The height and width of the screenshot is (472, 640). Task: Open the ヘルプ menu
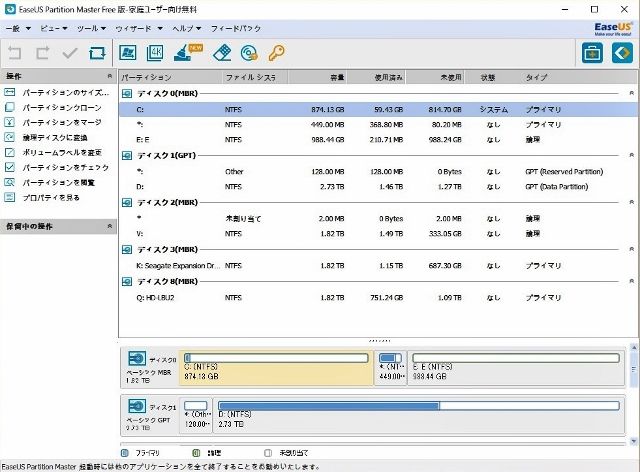(187, 29)
